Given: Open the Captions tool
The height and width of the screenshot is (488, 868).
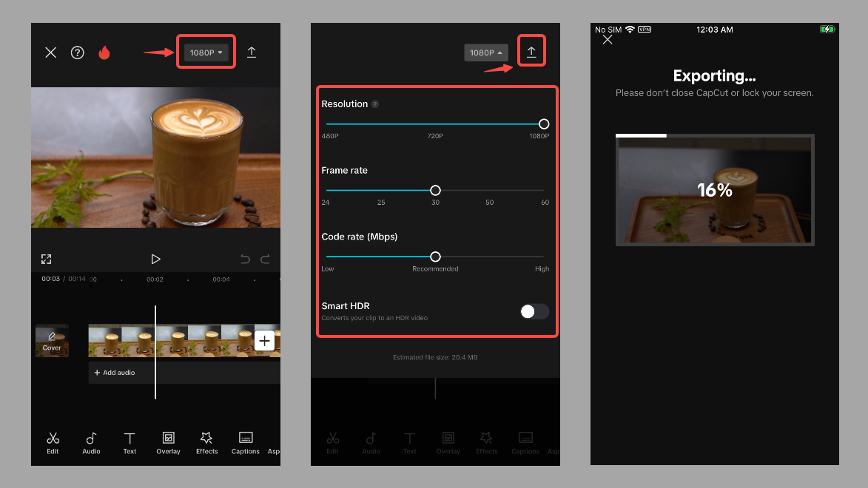Looking at the screenshot, I should click(x=246, y=442).
